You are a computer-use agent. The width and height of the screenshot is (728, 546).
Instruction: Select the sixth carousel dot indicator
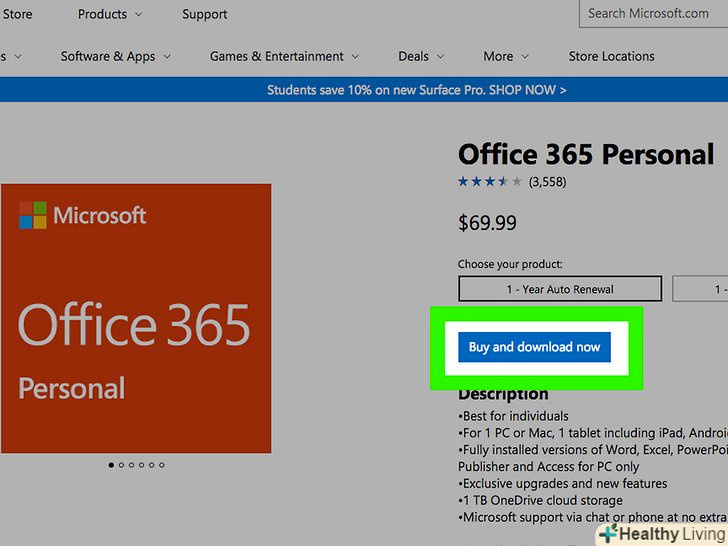[162, 465]
